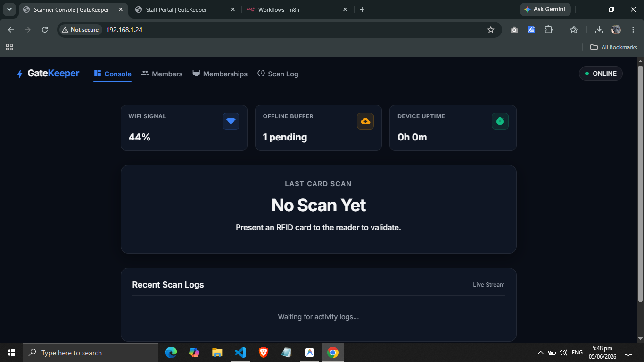The height and width of the screenshot is (362, 644).
Task: Click the No Scan Yet heading
Action: (x=319, y=205)
